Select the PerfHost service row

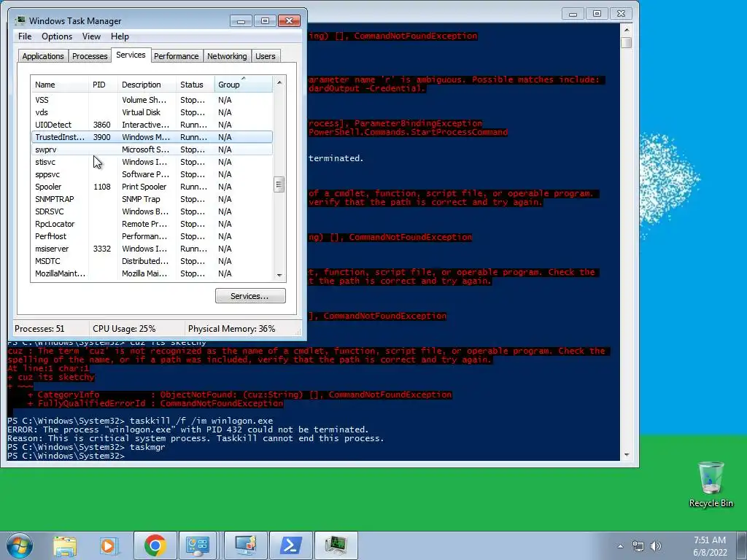(x=152, y=236)
